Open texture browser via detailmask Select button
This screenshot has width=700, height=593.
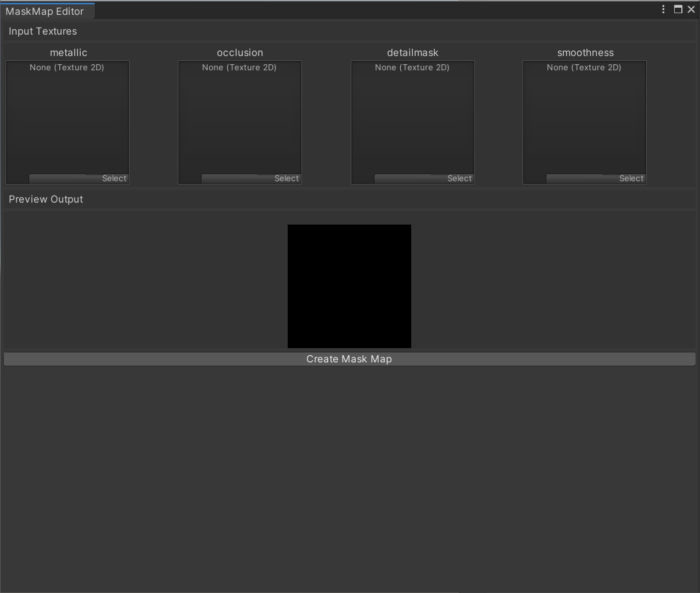pyautogui.click(x=460, y=178)
